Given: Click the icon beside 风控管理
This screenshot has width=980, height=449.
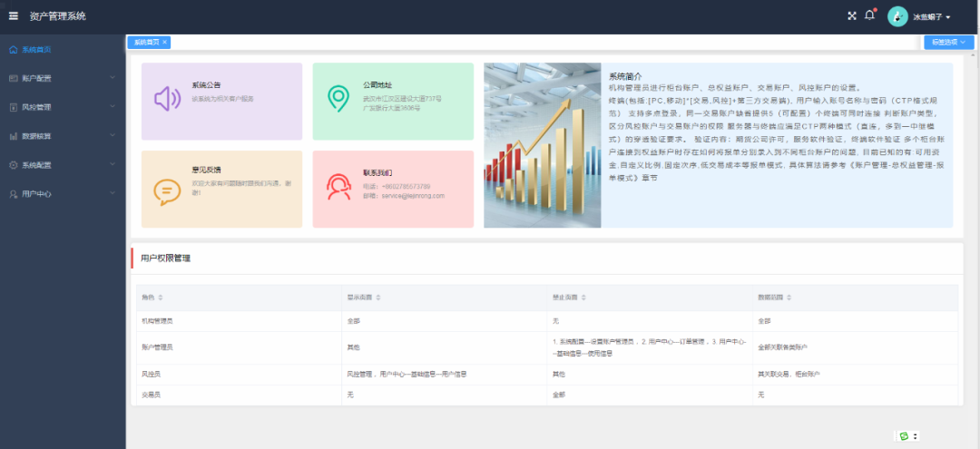Looking at the screenshot, I should click(x=13, y=107).
